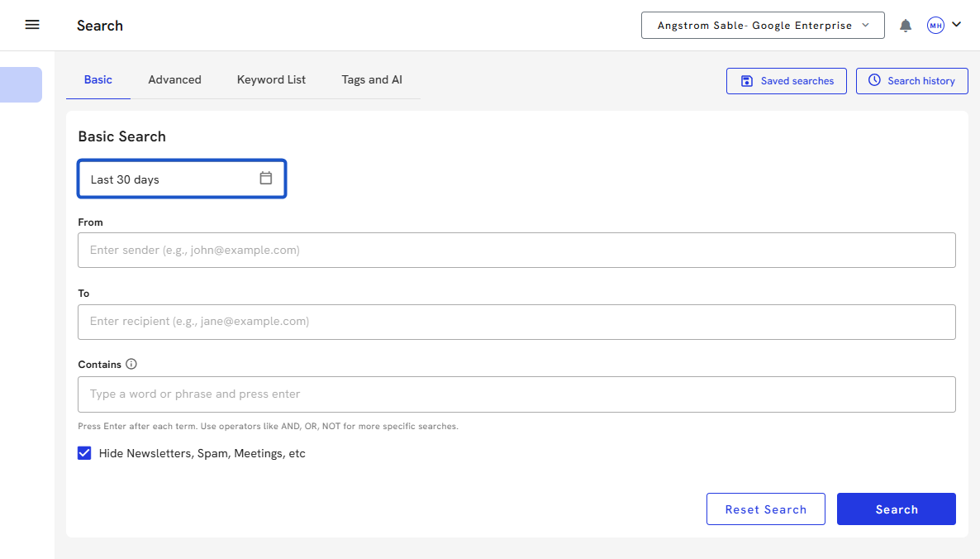Uncheck Hide Newsletters, Spam, Meetings checkbox

(x=84, y=453)
